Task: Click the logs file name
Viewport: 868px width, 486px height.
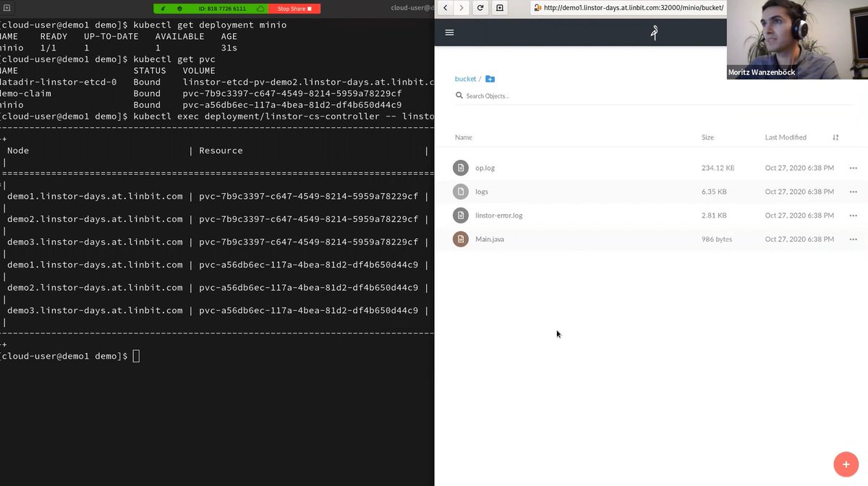Action: 482,192
